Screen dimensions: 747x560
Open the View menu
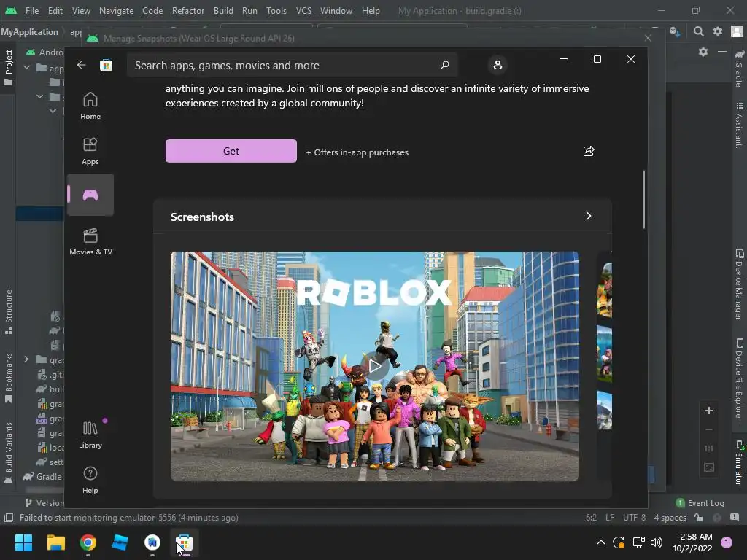pos(81,10)
